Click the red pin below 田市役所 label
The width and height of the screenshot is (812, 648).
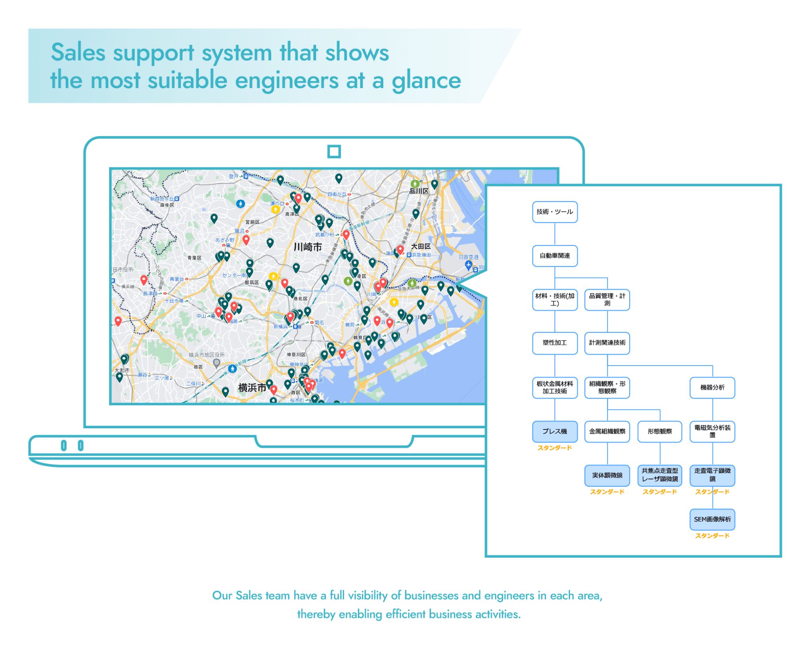pos(144,280)
